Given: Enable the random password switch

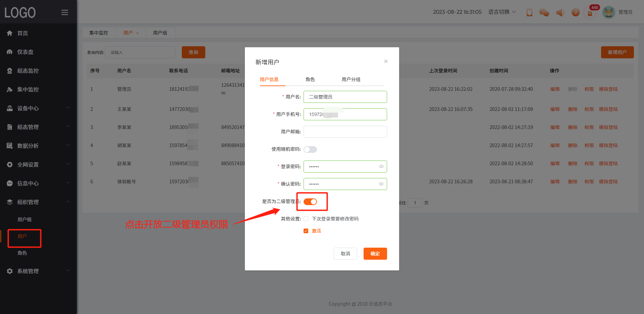Looking at the screenshot, I should pos(310,149).
